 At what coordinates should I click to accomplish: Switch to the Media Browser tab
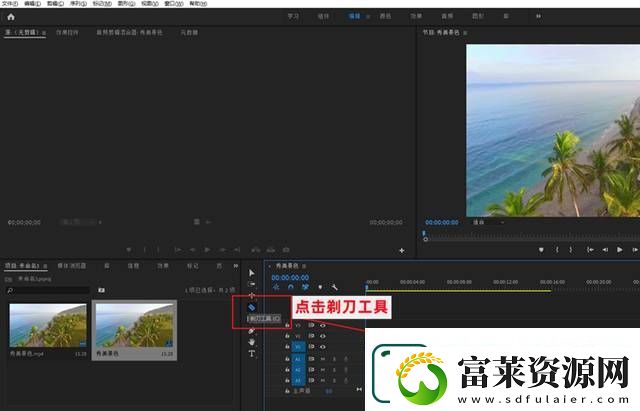[71, 266]
